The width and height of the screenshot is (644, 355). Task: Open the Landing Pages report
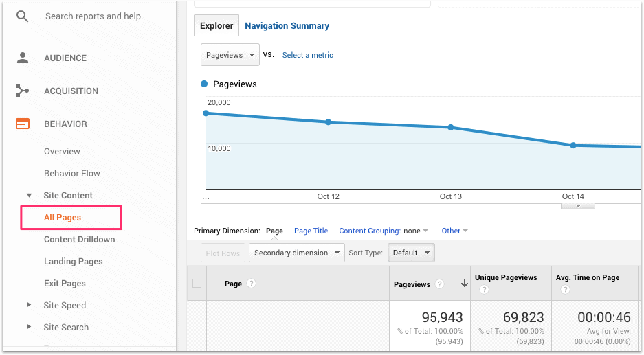click(x=73, y=262)
